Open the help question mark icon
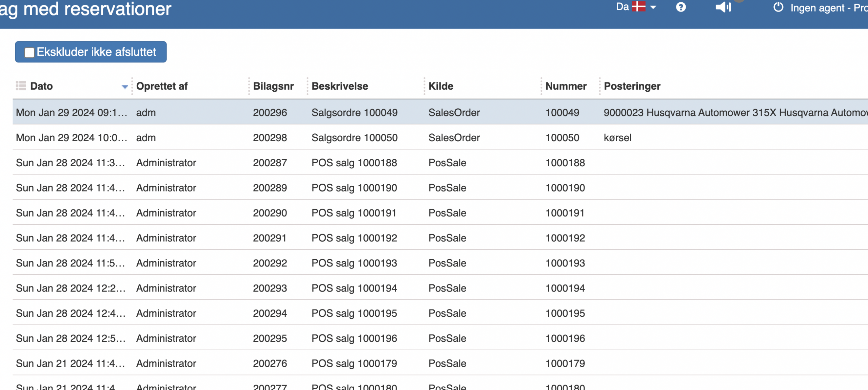Image resolution: width=868 pixels, height=390 pixels. click(680, 7)
